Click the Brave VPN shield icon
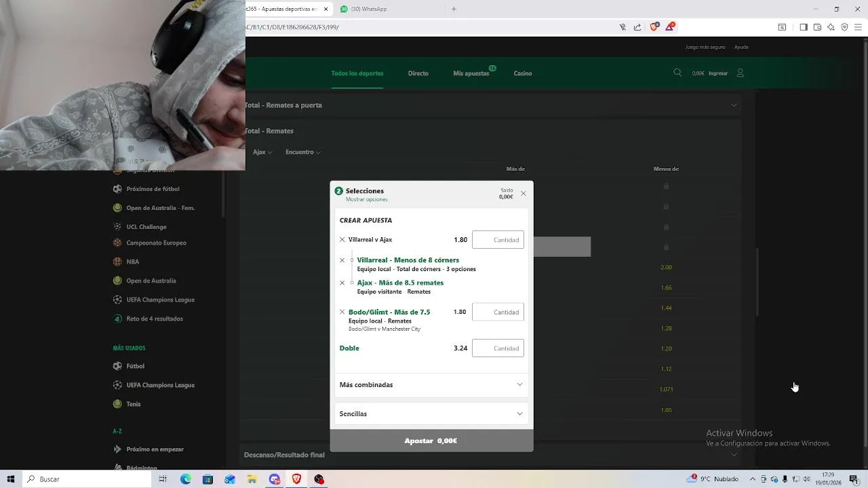Screen dimensions: 868x488 (844, 27)
